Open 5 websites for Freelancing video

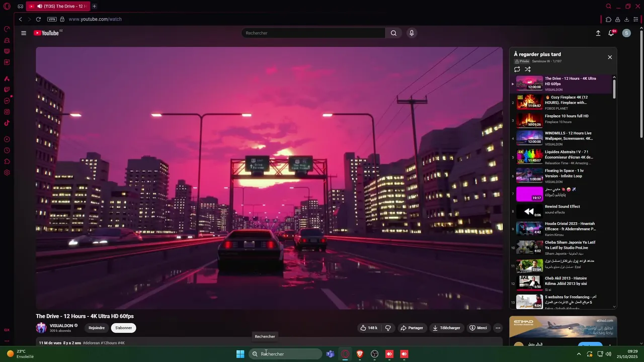(x=561, y=302)
